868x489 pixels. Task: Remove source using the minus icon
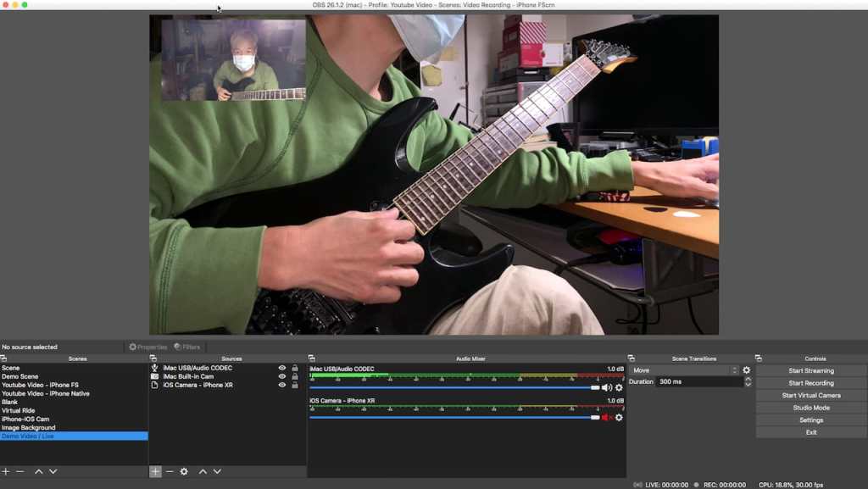tap(170, 471)
